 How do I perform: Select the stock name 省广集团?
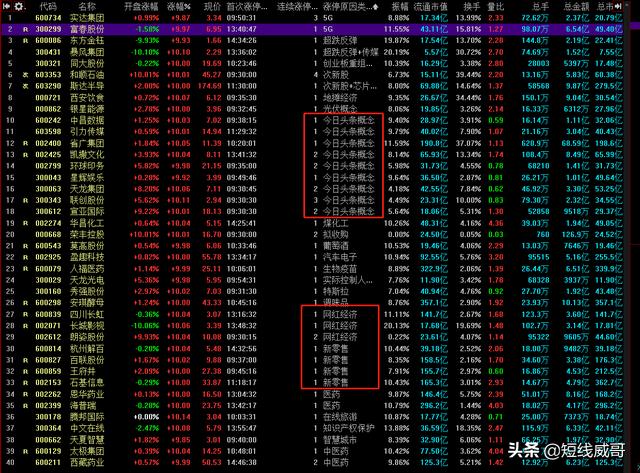[87, 143]
